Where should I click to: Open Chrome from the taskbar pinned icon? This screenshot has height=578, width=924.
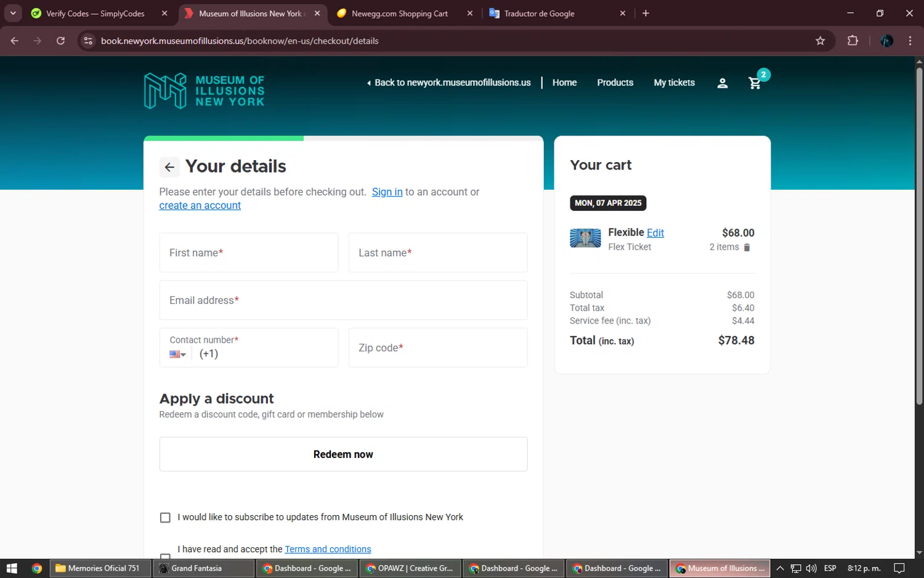pos(37,568)
